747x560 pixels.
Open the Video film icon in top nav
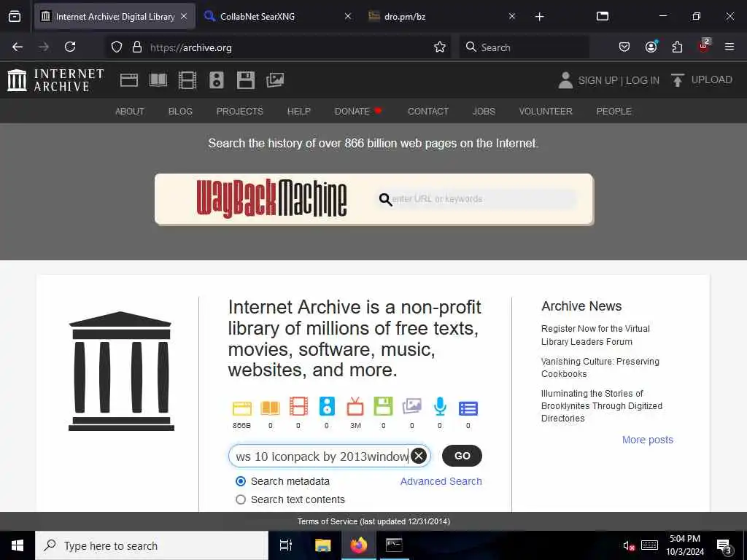(187, 80)
